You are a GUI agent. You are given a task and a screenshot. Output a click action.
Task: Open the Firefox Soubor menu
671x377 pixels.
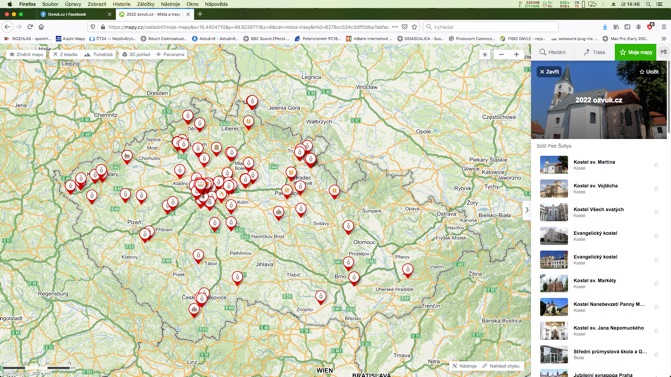point(50,4)
